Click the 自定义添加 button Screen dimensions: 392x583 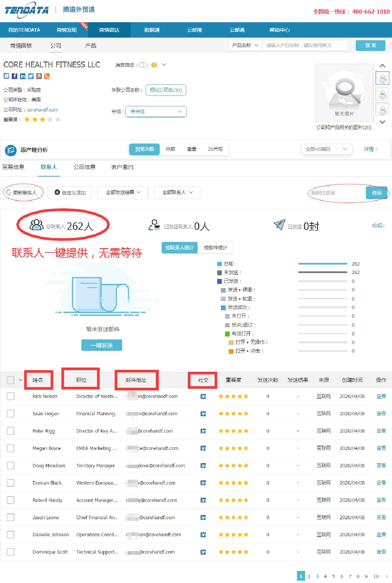(70, 193)
